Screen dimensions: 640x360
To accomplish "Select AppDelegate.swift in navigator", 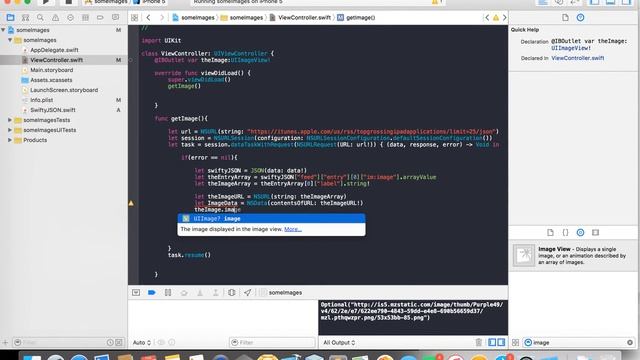I will point(54,50).
